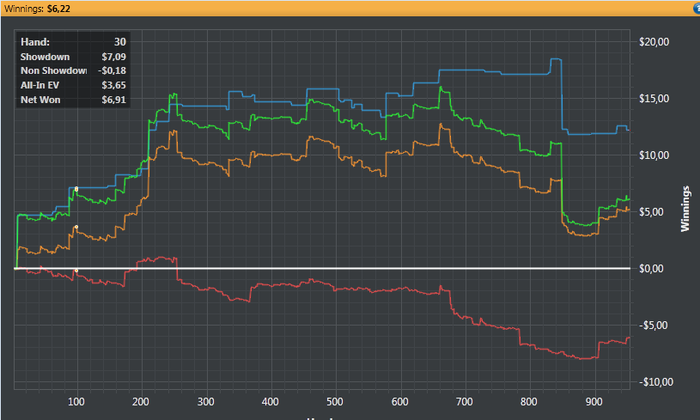Click the 800 x-axis tick label
700x420 pixels.
tap(529, 402)
